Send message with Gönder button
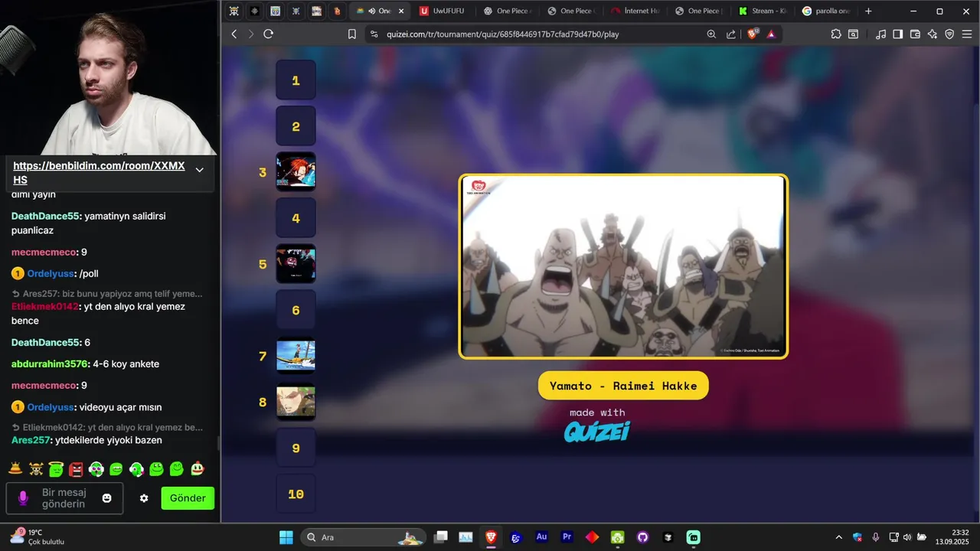This screenshot has width=980, height=551. pyautogui.click(x=188, y=498)
